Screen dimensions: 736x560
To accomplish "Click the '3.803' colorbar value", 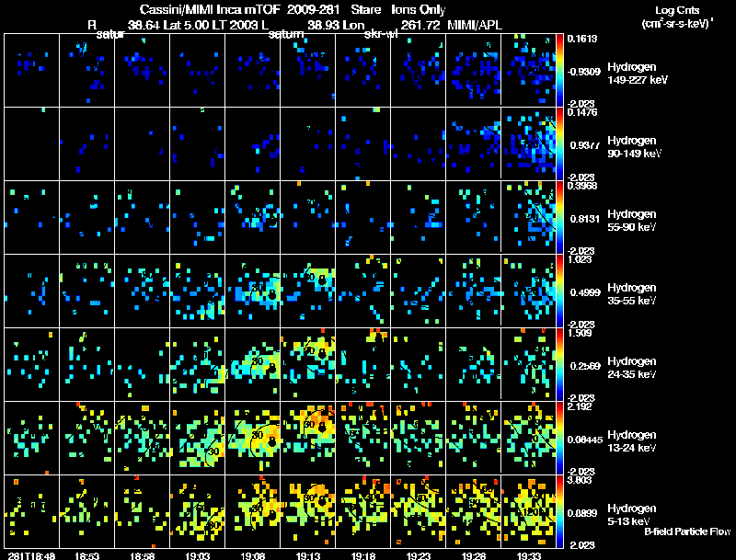I will [580, 480].
